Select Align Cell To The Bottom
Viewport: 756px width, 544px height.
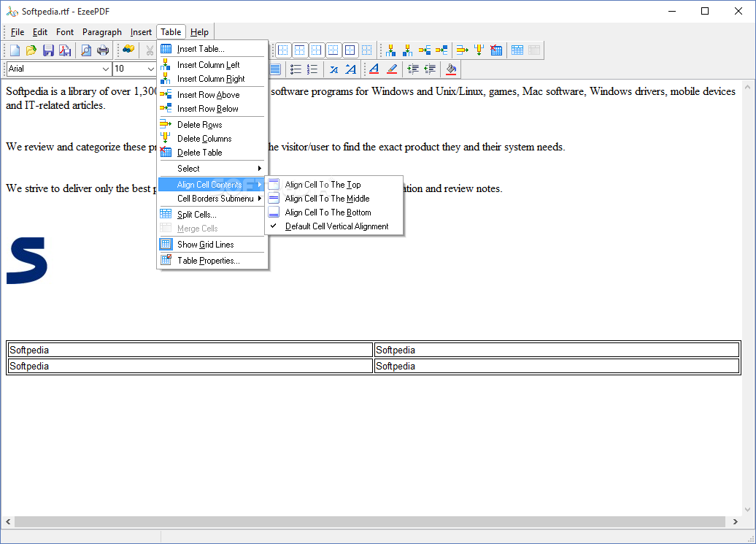[x=334, y=212]
